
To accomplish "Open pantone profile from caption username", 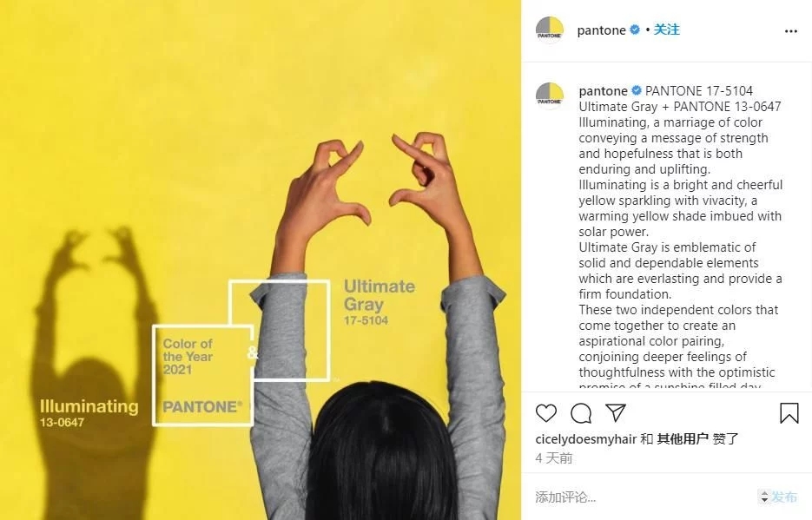I will (604, 91).
